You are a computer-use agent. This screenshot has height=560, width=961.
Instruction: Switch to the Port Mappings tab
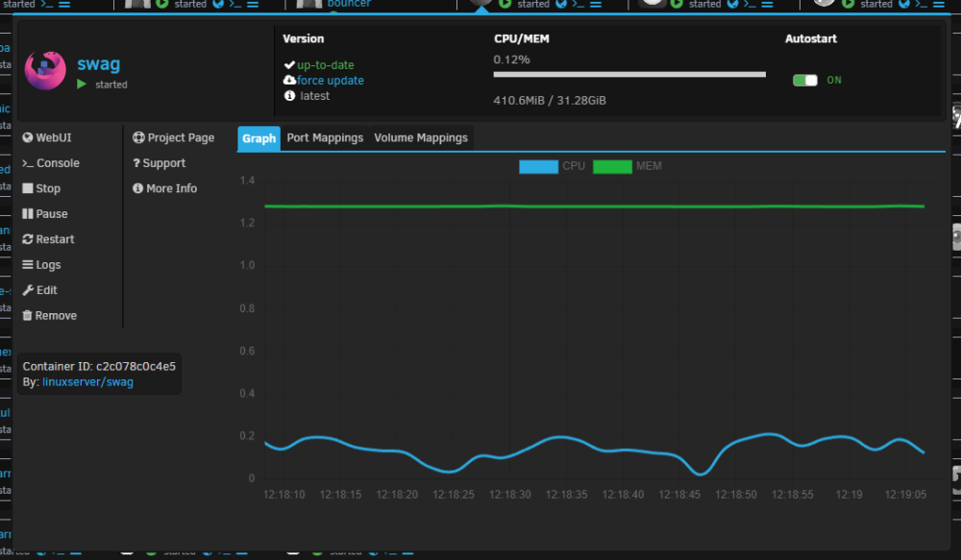tap(325, 138)
